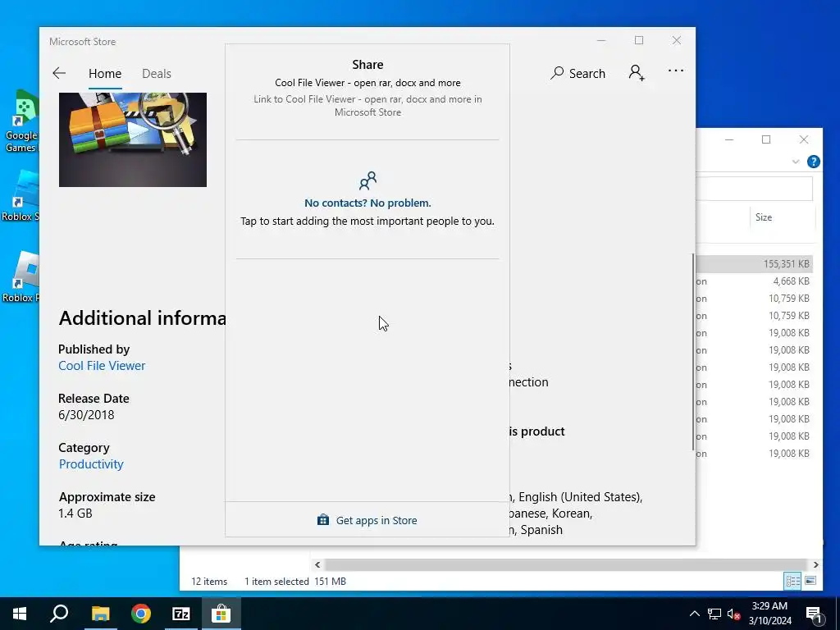
Task: Click the Approximate size value 1.4 GB
Action: (x=75, y=514)
